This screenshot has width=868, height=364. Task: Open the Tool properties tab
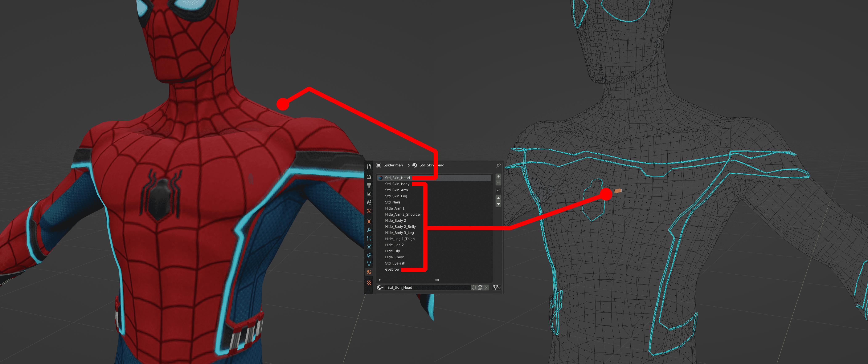(x=369, y=166)
